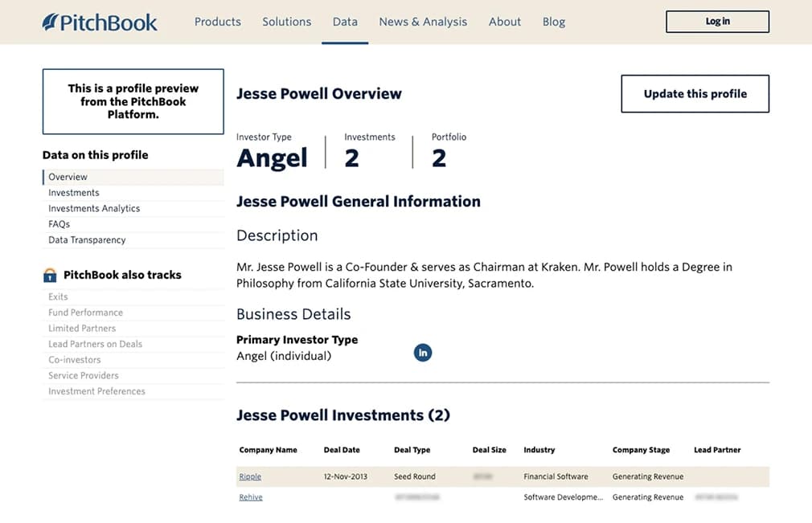812x523 pixels.
Task: Click the Company Name column header
Action: [269, 450]
